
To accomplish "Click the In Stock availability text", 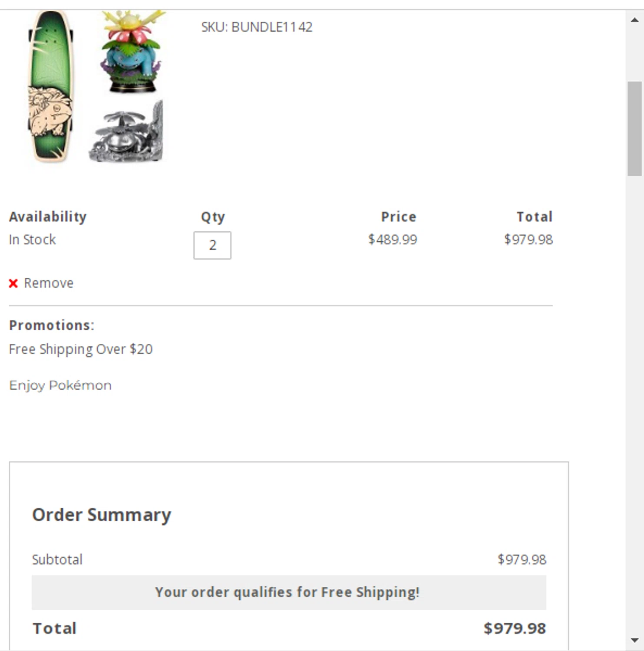I will (33, 240).
